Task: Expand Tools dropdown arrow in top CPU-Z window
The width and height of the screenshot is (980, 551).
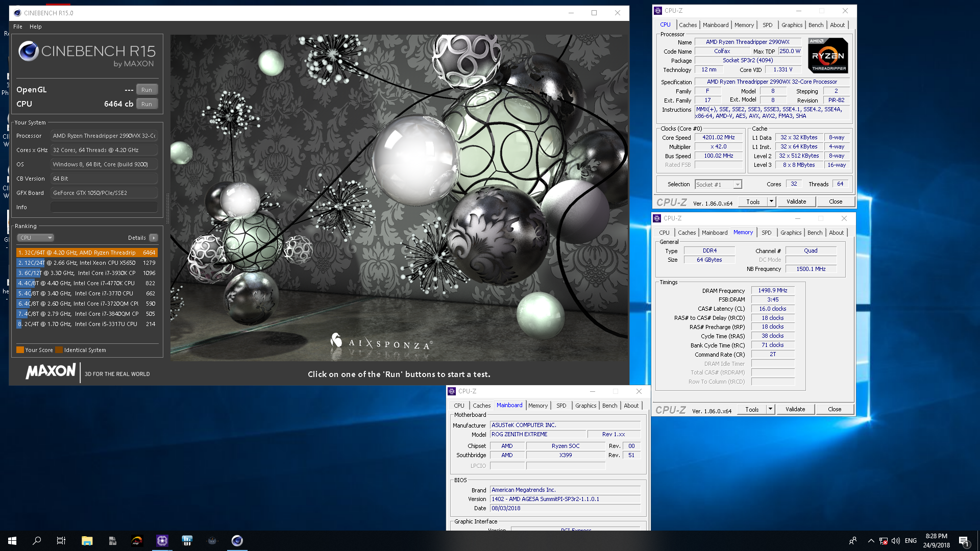Action: (771, 202)
